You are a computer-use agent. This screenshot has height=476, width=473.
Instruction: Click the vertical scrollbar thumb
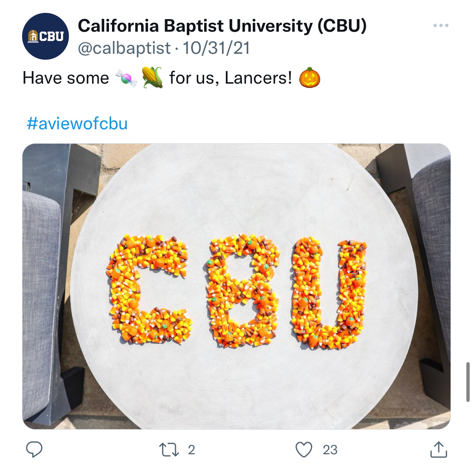[468, 382]
